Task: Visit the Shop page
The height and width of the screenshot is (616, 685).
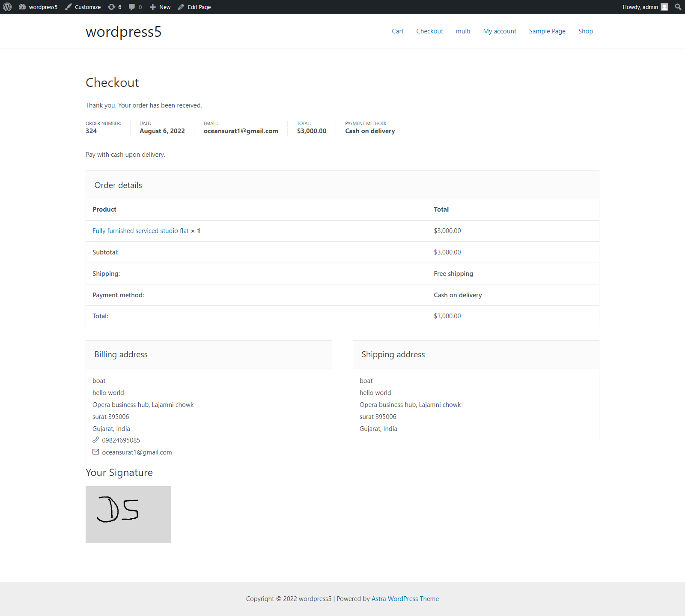Action: coord(586,31)
